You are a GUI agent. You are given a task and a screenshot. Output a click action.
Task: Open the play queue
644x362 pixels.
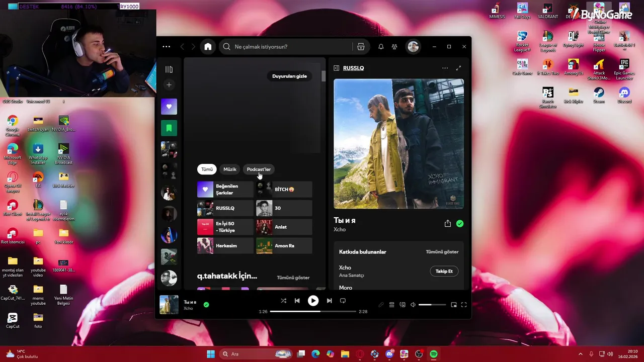(x=391, y=305)
